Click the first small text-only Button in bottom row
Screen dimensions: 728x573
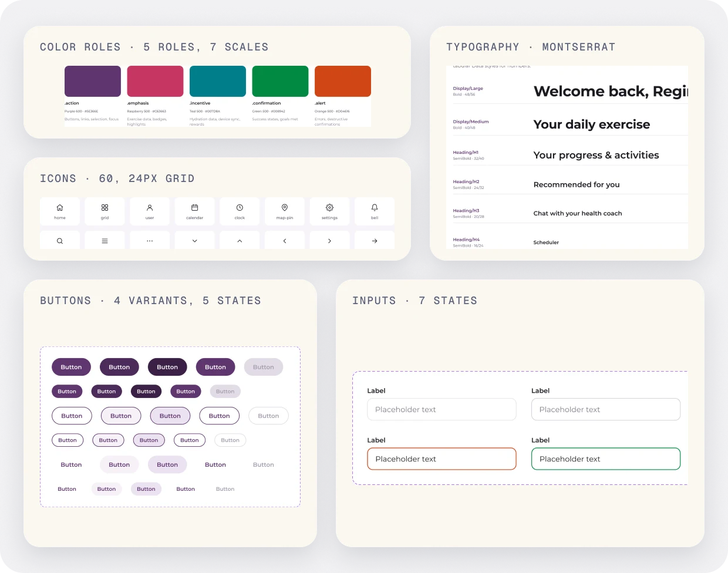click(67, 489)
